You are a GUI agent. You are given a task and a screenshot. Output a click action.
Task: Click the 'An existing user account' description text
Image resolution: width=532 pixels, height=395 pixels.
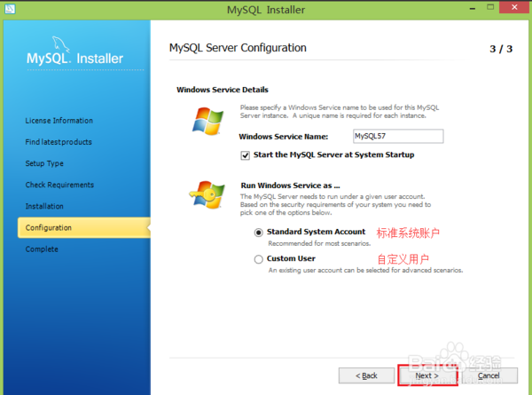pos(365,271)
